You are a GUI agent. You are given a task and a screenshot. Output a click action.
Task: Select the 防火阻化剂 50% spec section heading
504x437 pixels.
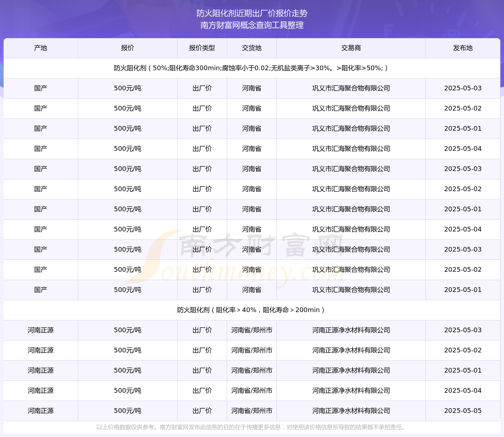point(252,68)
